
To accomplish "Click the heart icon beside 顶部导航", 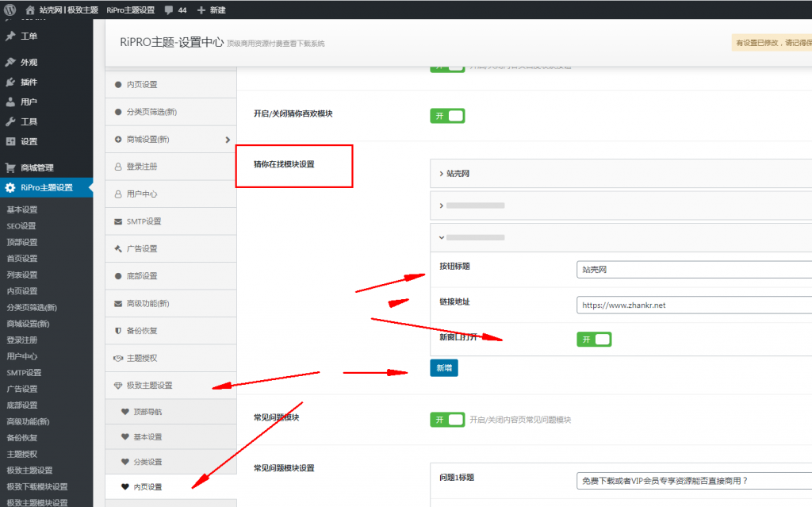I will point(124,412).
